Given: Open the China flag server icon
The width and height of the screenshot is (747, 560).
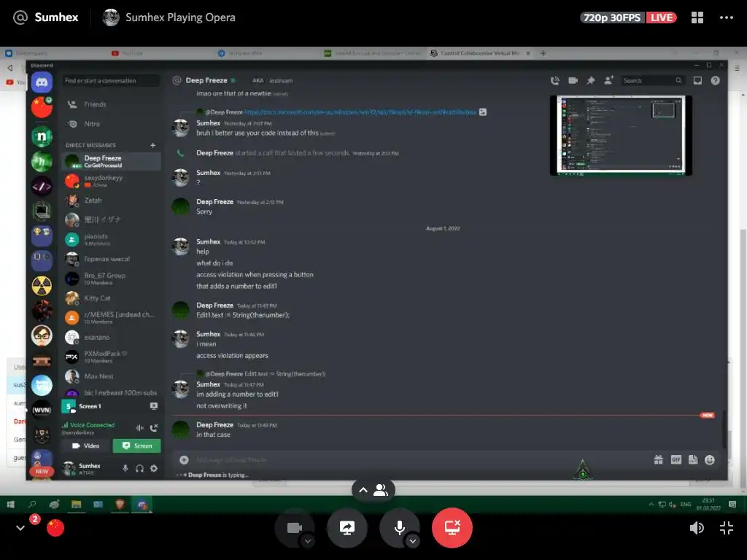Looking at the screenshot, I should (42, 108).
